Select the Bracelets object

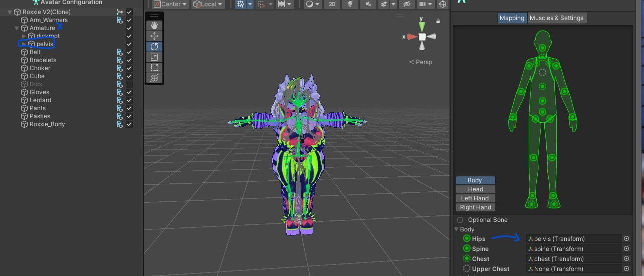point(43,60)
